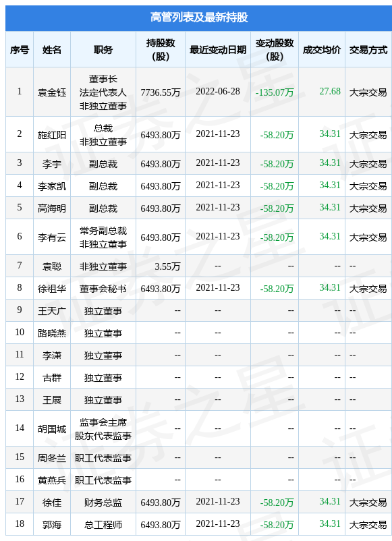Viewport: 392px width, 541px height.
Task: Select the 序号 column header
Action: click(20, 50)
